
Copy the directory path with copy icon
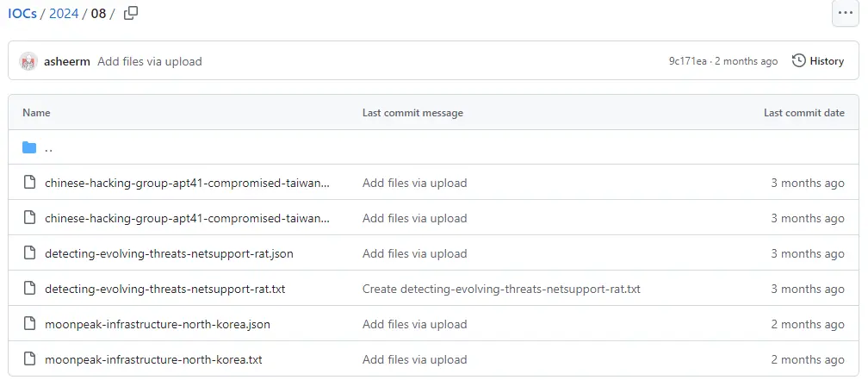131,14
